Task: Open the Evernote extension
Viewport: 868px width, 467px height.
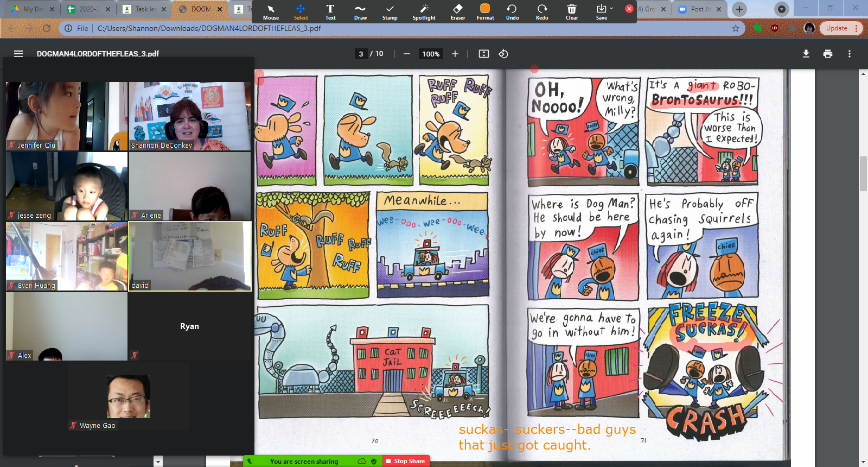Action: click(758, 28)
